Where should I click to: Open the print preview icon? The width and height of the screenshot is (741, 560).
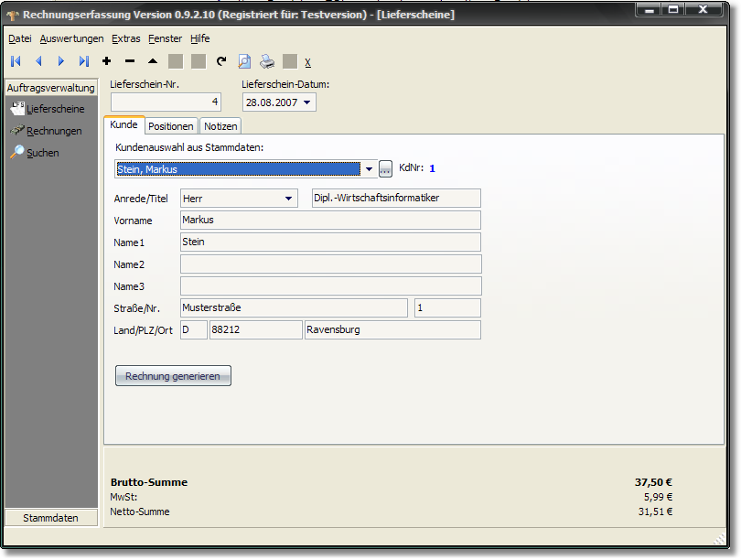[244, 61]
